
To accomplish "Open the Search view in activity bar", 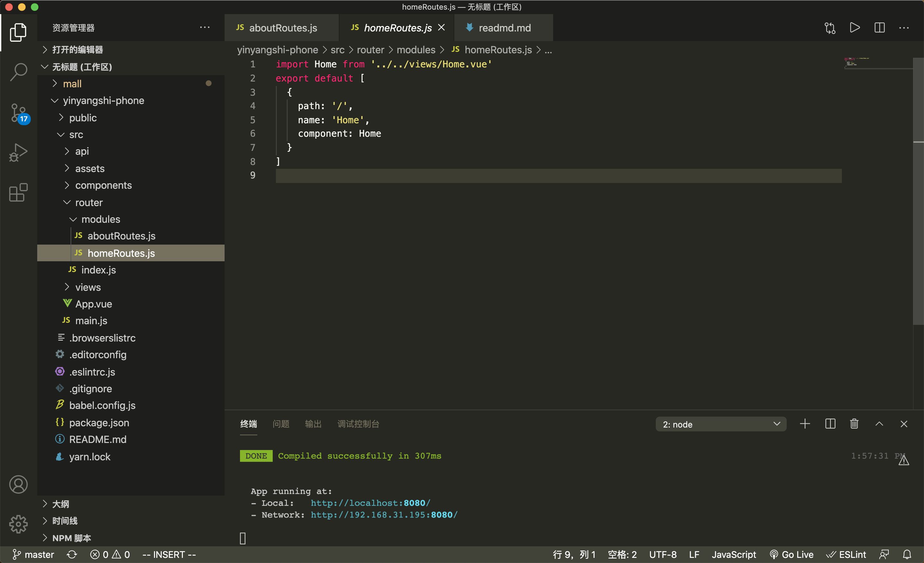I will [x=18, y=72].
